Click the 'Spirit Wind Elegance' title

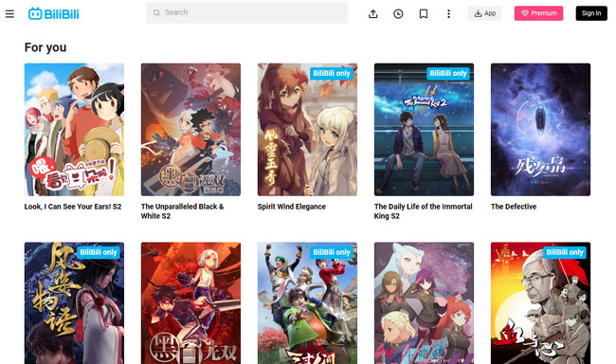pos(292,207)
